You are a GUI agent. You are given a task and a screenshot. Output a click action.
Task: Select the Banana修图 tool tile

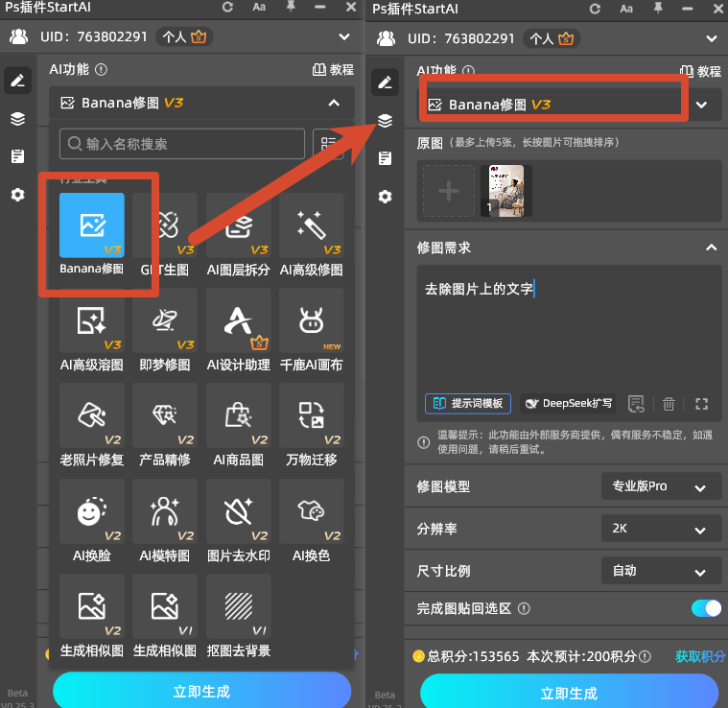point(91,225)
